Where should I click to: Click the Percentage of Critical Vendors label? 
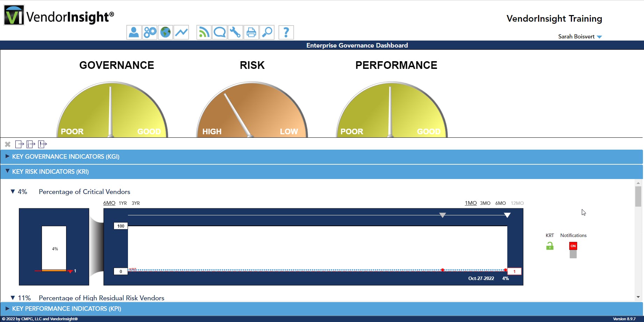tap(85, 192)
